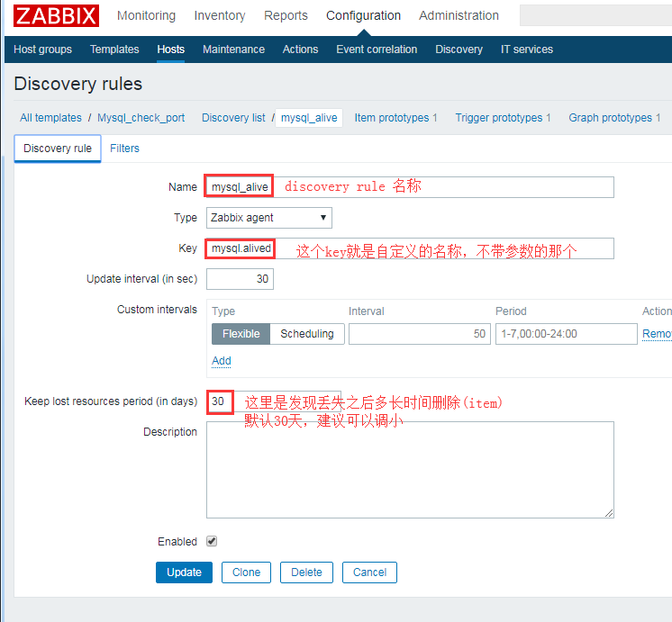Open the Monitoring menu
This screenshot has width=672, height=622.
(146, 15)
